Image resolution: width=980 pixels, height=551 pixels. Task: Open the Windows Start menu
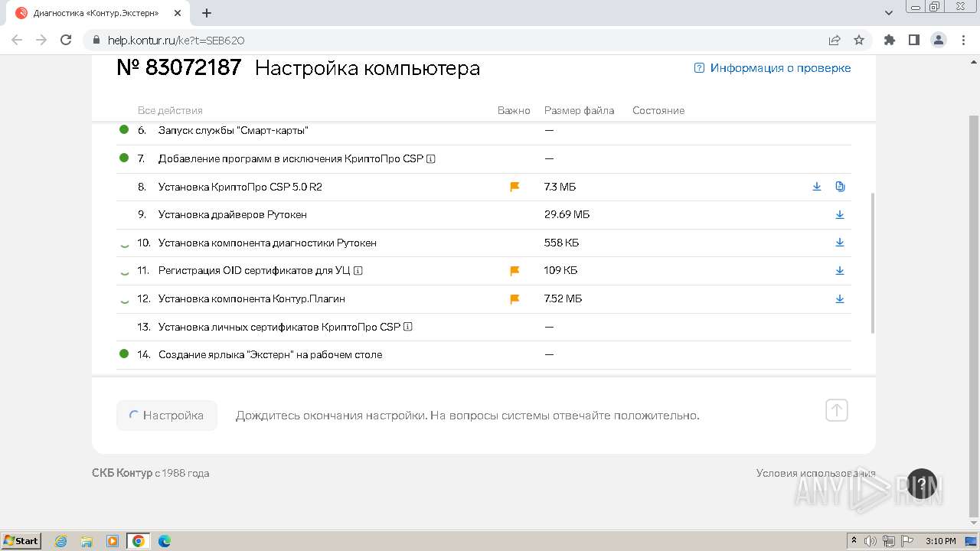click(21, 540)
